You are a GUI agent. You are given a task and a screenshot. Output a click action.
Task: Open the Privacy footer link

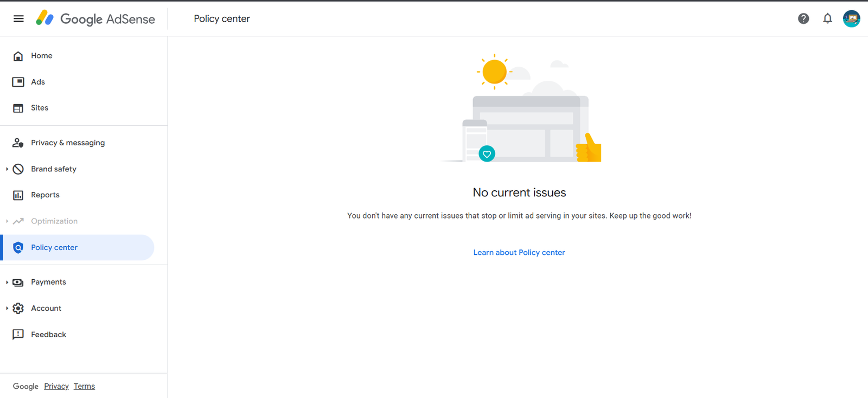56,386
